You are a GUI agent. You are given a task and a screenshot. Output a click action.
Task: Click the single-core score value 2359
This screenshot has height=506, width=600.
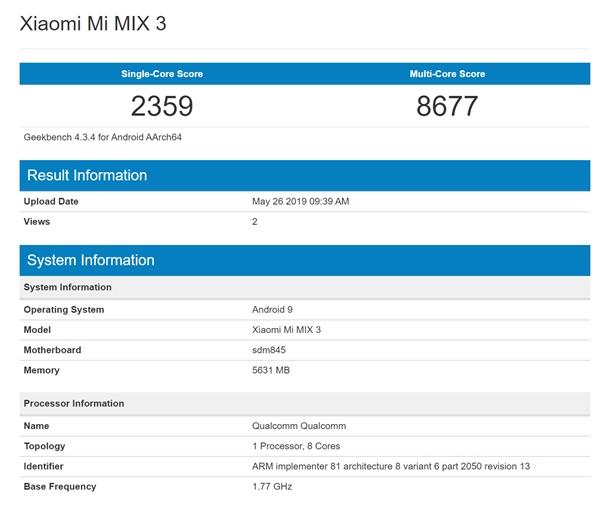click(162, 106)
